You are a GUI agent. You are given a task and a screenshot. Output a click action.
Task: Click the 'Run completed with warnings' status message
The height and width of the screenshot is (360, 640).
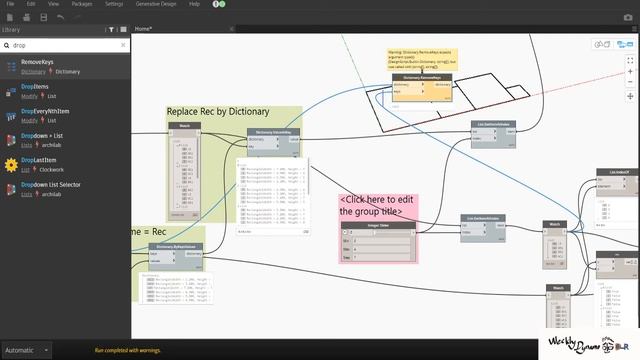[127, 350]
